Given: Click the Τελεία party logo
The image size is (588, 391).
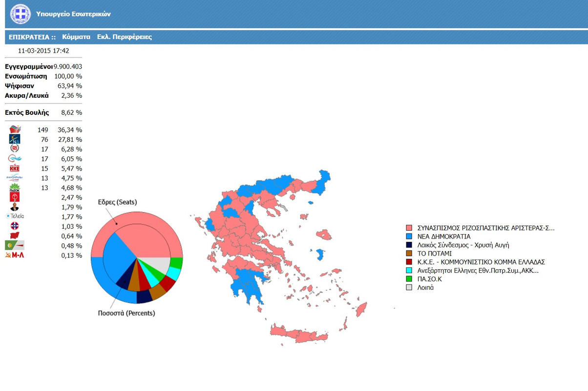Looking at the screenshot, I should tap(15, 217).
